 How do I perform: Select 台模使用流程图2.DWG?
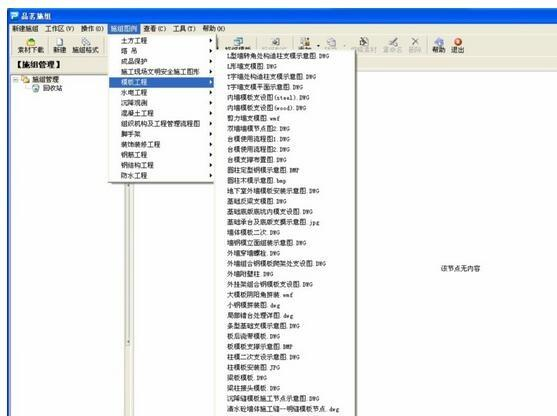click(259, 149)
